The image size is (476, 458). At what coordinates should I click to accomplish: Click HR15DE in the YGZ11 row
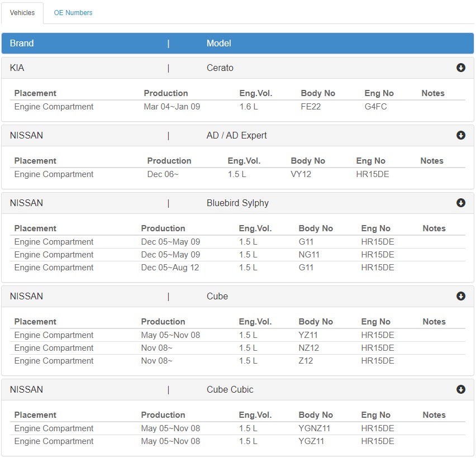(378, 441)
